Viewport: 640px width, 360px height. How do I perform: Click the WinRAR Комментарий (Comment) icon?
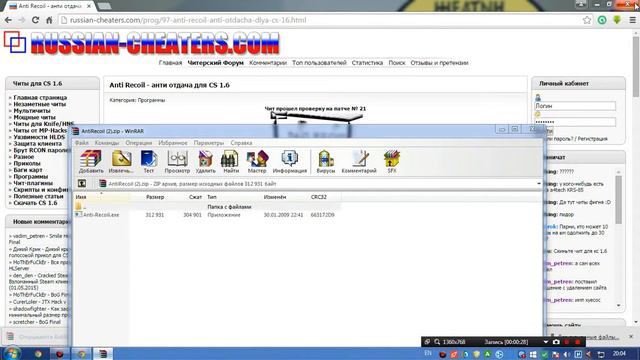359,162
